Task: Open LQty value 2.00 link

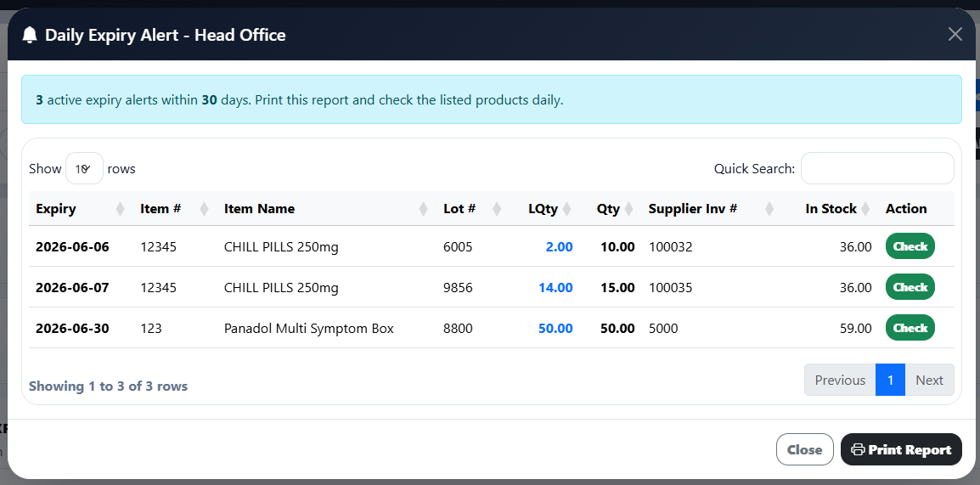Action: click(x=560, y=247)
